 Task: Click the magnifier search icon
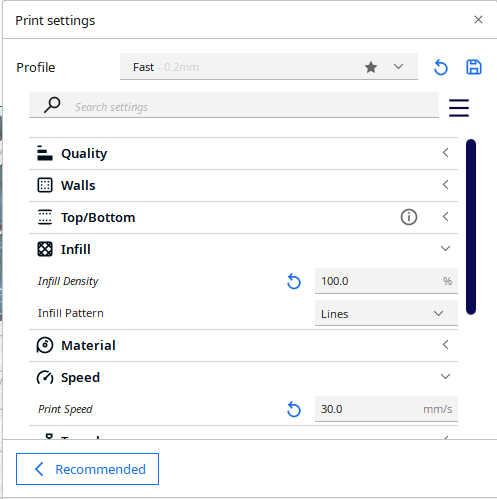tap(52, 105)
